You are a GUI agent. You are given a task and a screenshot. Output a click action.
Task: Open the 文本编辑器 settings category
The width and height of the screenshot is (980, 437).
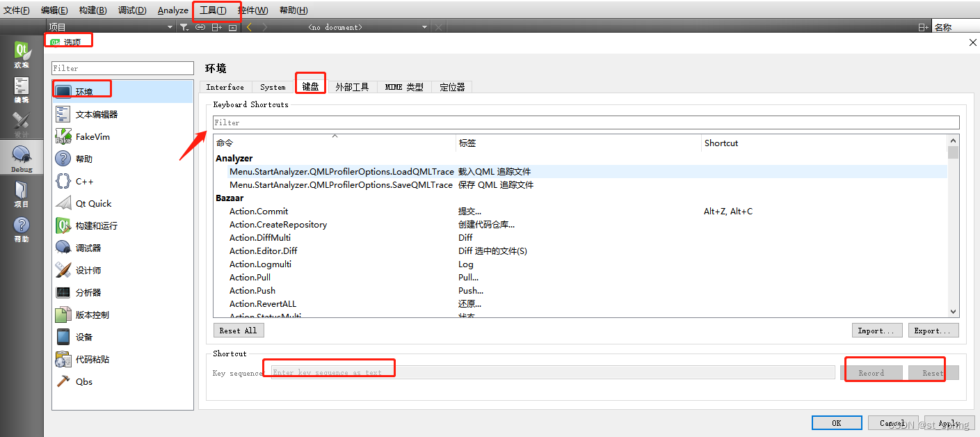122,114
